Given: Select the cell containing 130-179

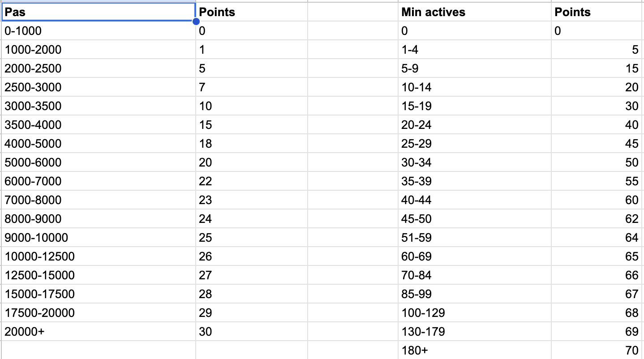Looking at the screenshot, I should click(x=474, y=332).
